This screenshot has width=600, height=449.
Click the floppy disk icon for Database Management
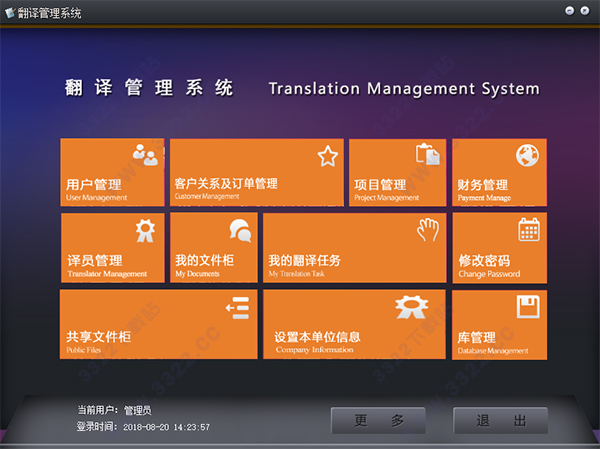click(x=528, y=305)
